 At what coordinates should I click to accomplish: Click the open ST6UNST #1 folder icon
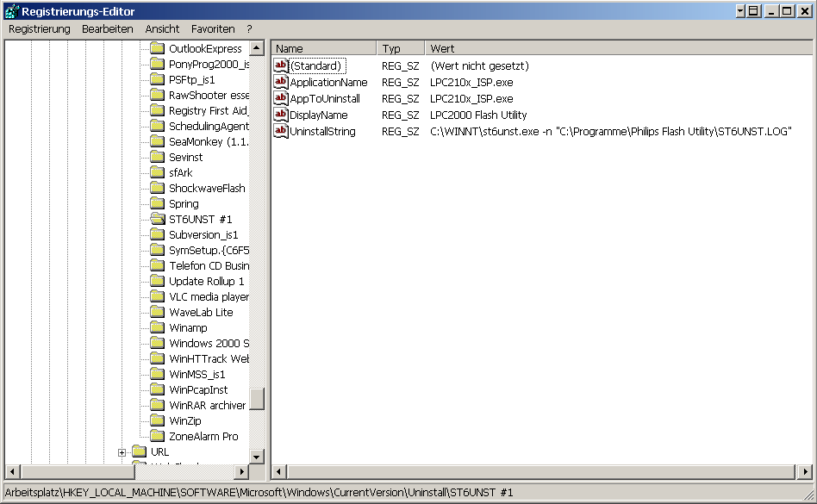tap(158, 219)
